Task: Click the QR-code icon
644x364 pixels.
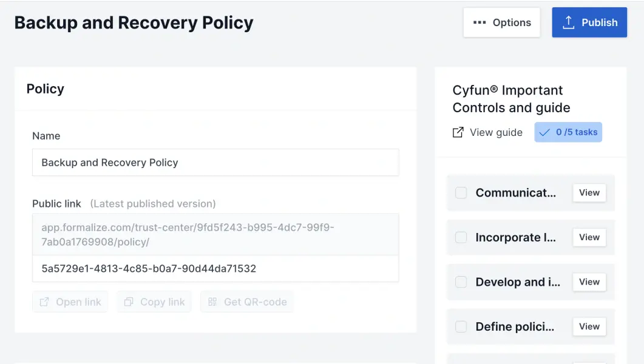Action: pyautogui.click(x=212, y=302)
